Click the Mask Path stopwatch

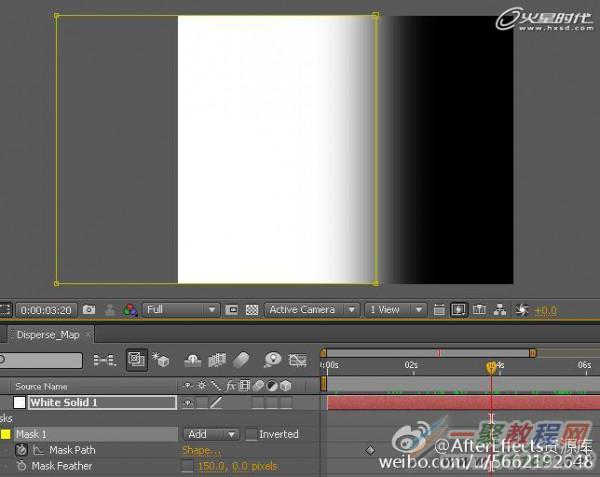click(x=21, y=450)
